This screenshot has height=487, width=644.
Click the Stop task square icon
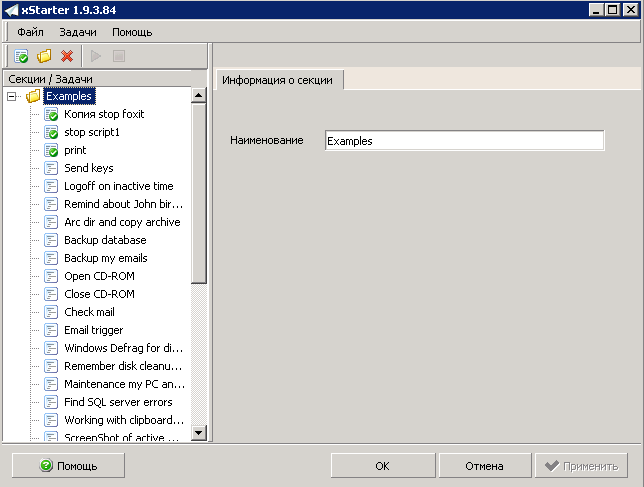coord(119,56)
